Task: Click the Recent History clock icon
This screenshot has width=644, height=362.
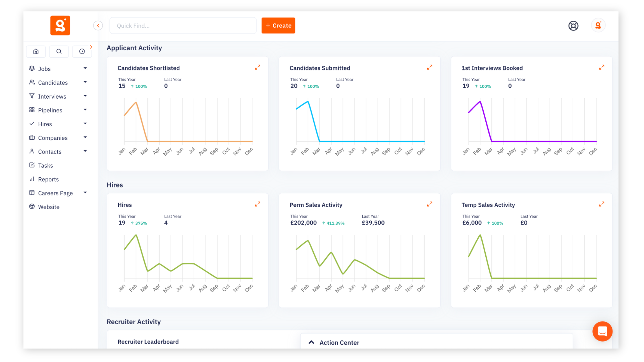Action: [82, 51]
